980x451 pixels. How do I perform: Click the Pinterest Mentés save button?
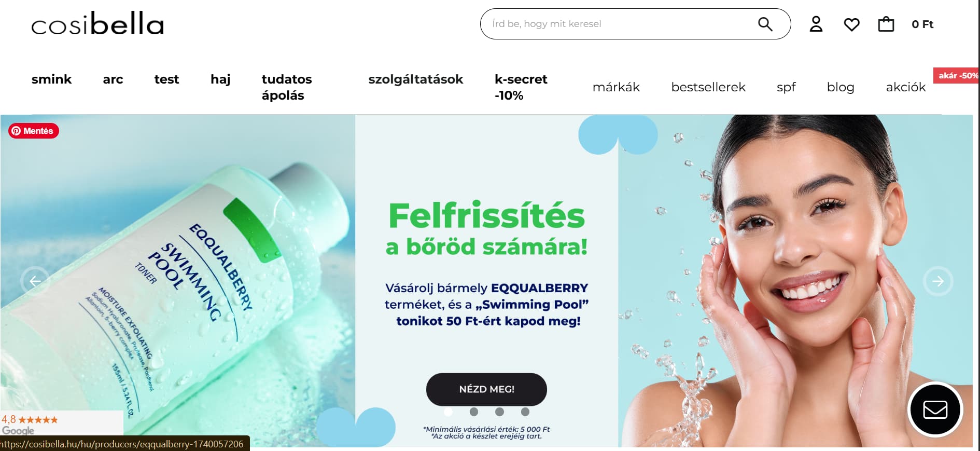[x=34, y=131]
